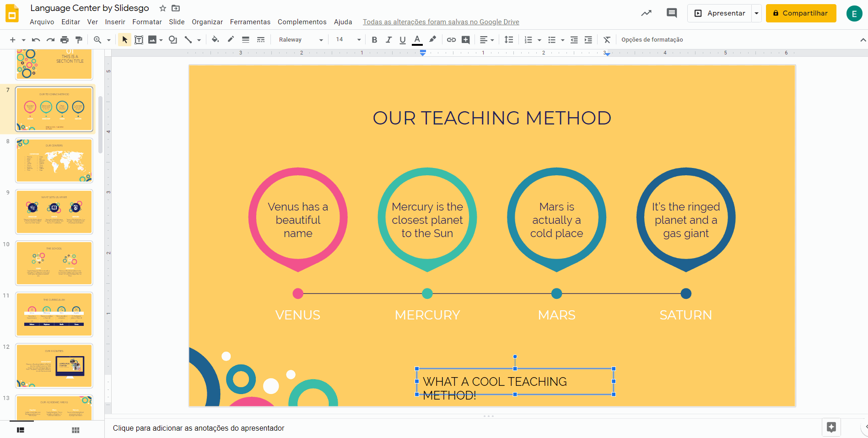Click the Compartilhar button

pyautogui.click(x=801, y=13)
